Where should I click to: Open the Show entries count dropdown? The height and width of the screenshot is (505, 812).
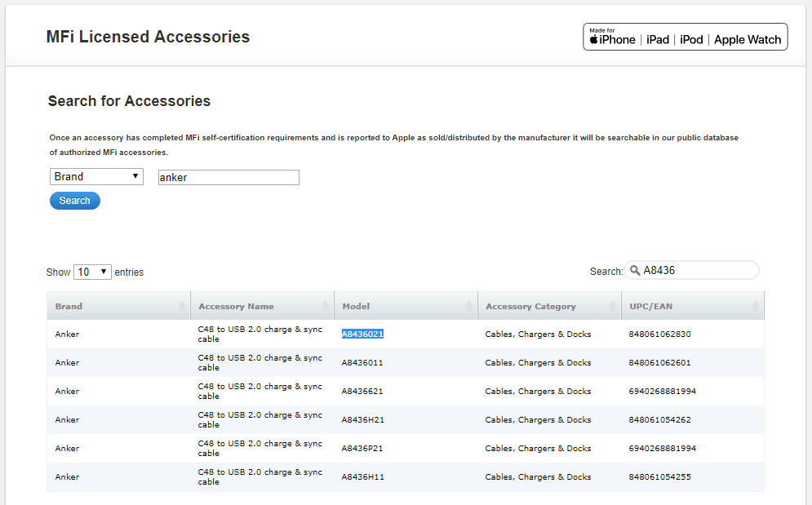point(92,272)
